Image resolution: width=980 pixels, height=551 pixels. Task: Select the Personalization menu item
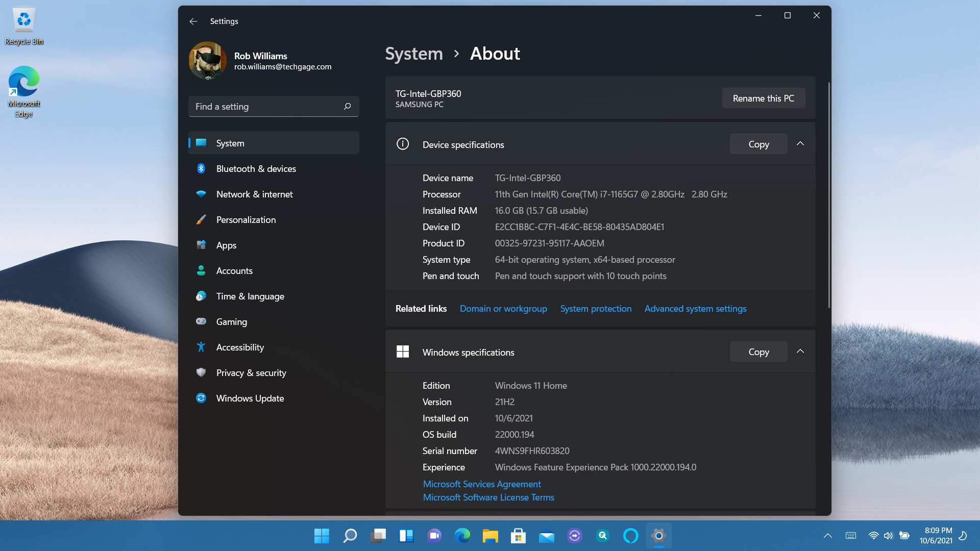pos(246,220)
